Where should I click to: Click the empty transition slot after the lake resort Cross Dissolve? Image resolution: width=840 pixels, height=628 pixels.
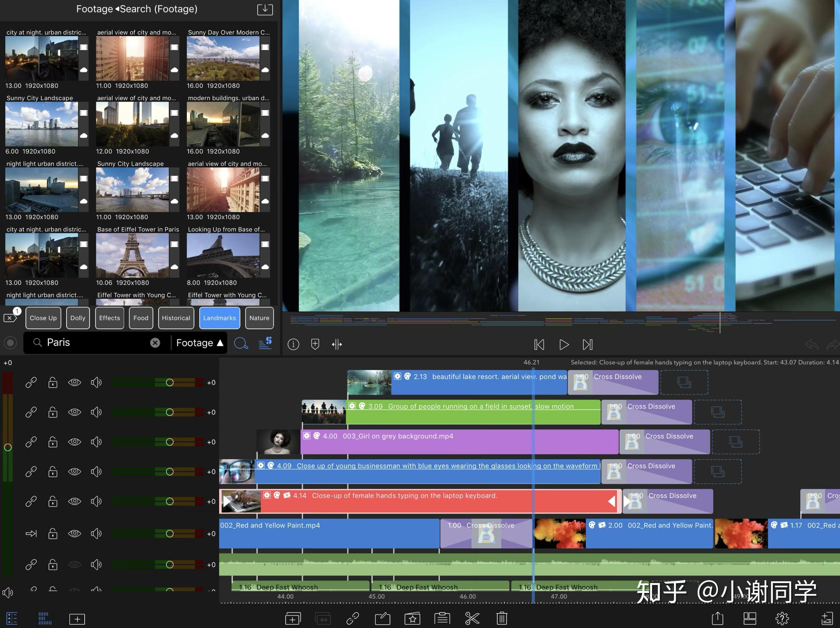pyautogui.click(x=684, y=382)
